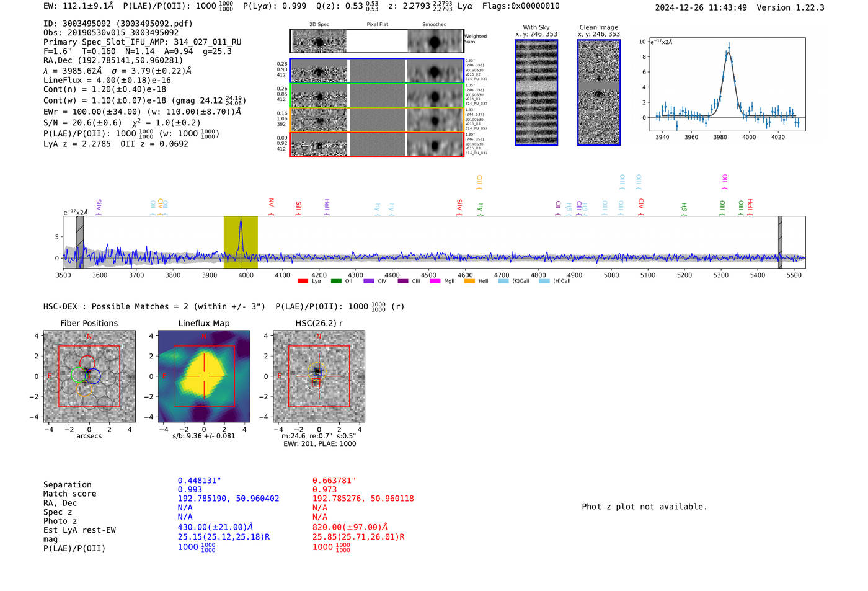Image resolution: width=868 pixels, height=591 pixels.
Task: Click the orange HeII legend swatch
Action: [x=469, y=281]
